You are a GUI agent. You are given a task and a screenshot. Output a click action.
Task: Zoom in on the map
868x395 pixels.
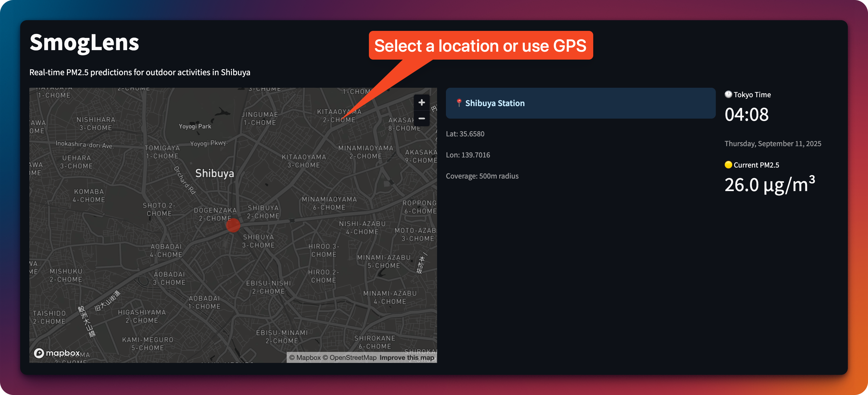coord(421,102)
